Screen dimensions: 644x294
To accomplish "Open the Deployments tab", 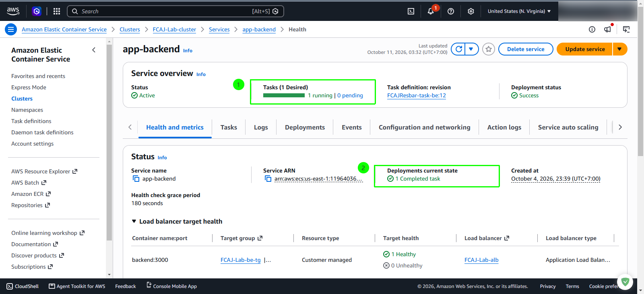I will (x=305, y=127).
